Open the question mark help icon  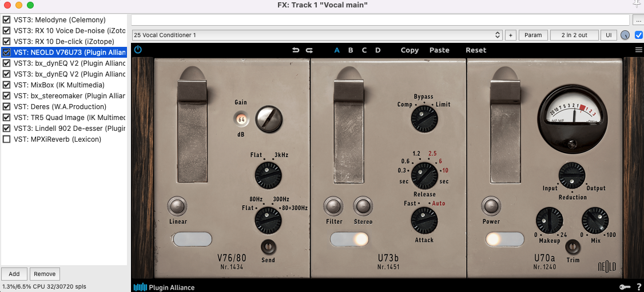click(639, 287)
